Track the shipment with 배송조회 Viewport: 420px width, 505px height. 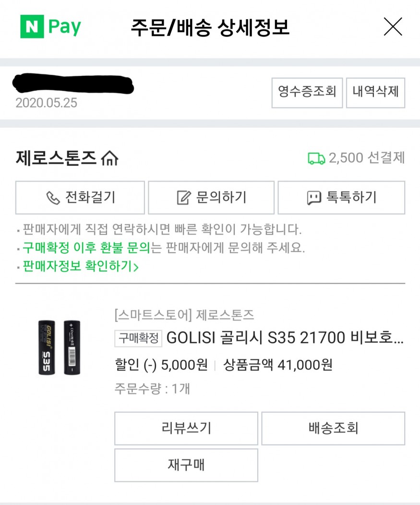tap(333, 428)
